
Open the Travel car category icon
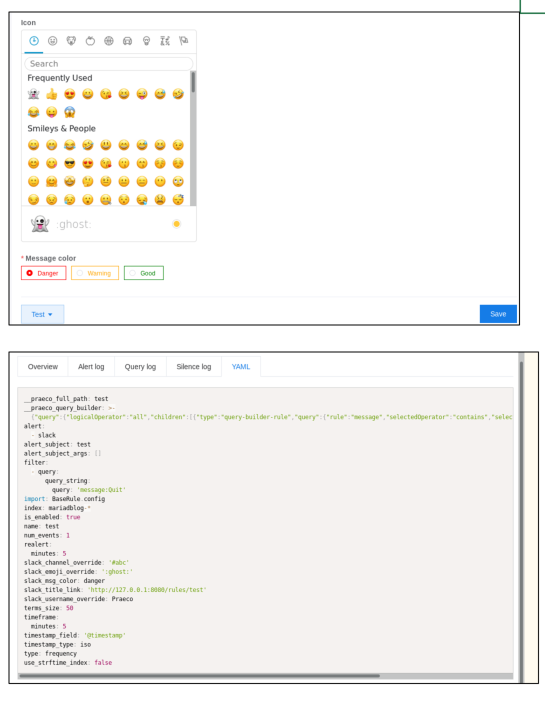click(127, 41)
